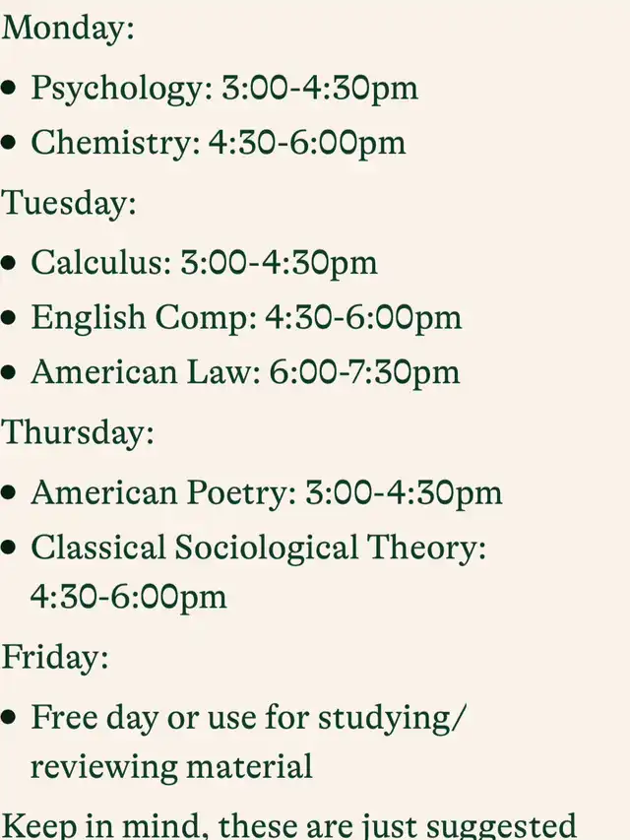Click the Keep in mind paragraph

pyautogui.click(x=288, y=825)
